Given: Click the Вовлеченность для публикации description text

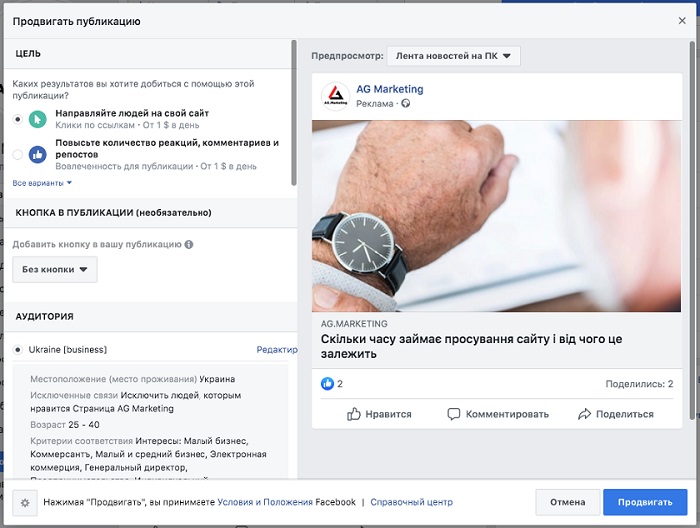Looking at the screenshot, I should [156, 166].
